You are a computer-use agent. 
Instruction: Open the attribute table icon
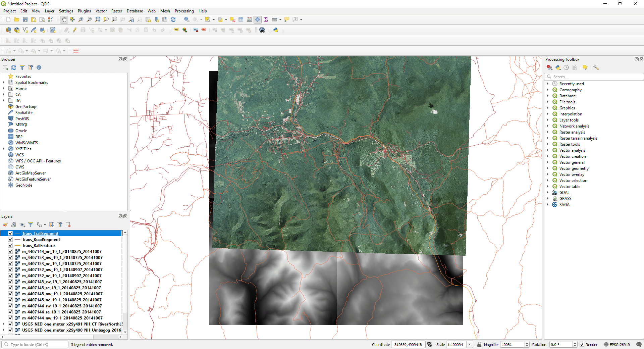point(241,19)
